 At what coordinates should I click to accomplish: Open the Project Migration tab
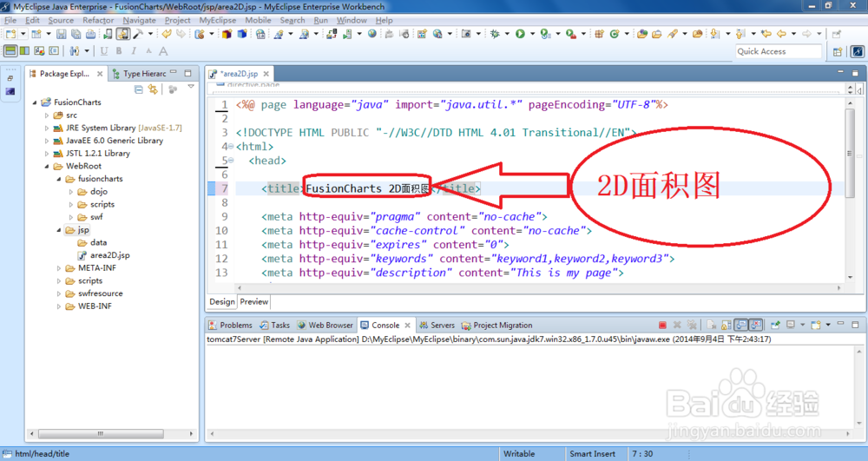(x=497, y=325)
